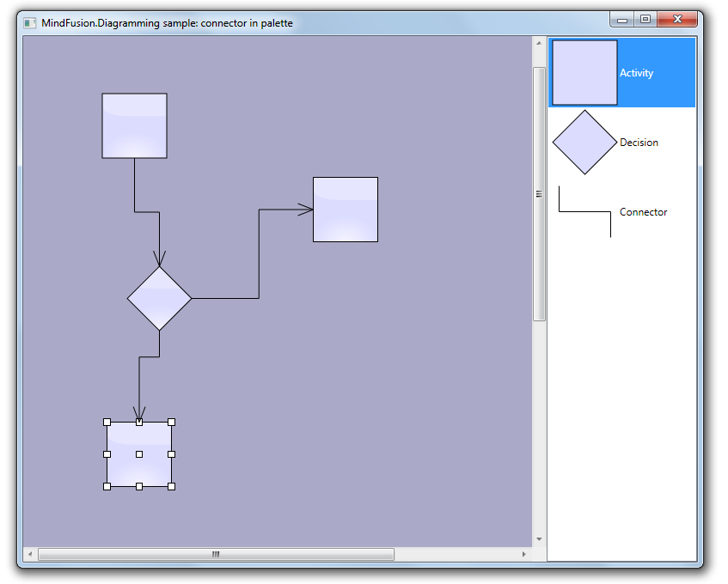Click the vertical scrollbar up arrow
728x584 pixels.
pos(539,43)
